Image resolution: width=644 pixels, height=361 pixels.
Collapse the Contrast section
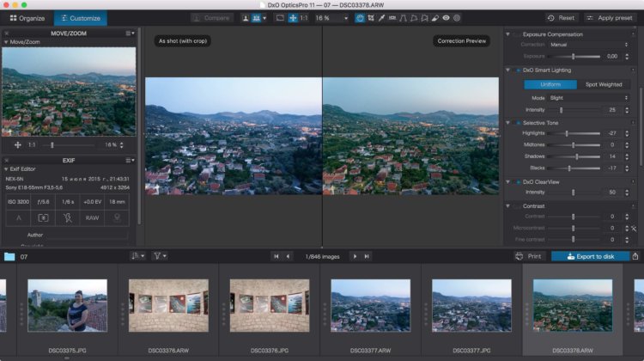pos(508,206)
